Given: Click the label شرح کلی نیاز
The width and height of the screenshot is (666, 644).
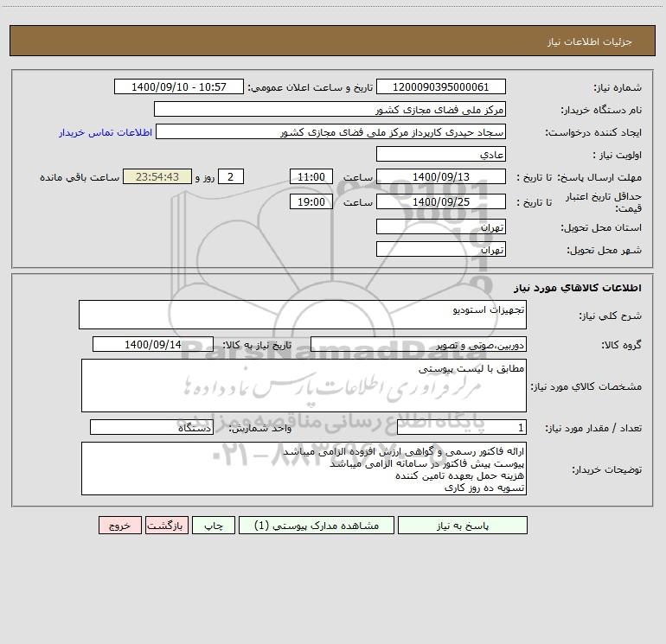Looking at the screenshot, I should pos(611,316).
